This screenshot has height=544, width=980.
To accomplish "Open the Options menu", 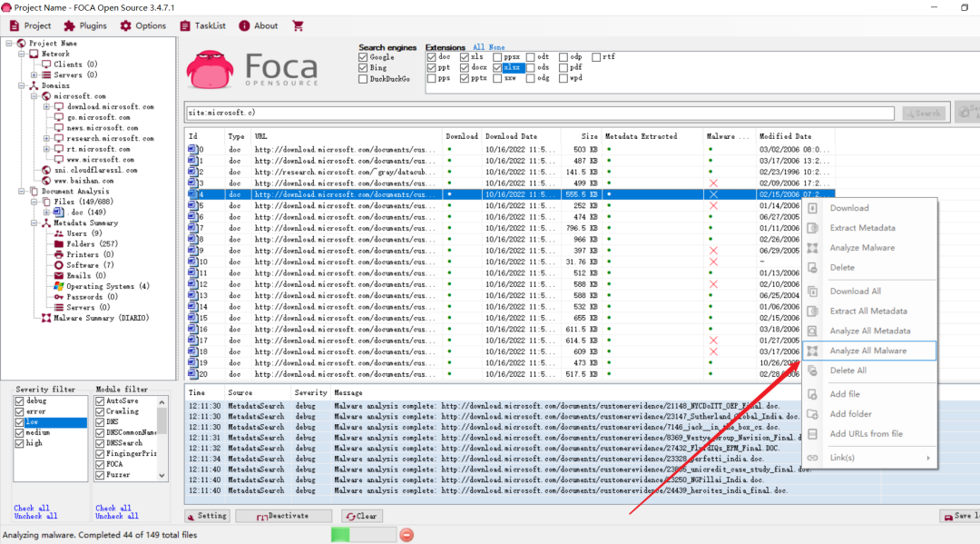I will coord(143,25).
